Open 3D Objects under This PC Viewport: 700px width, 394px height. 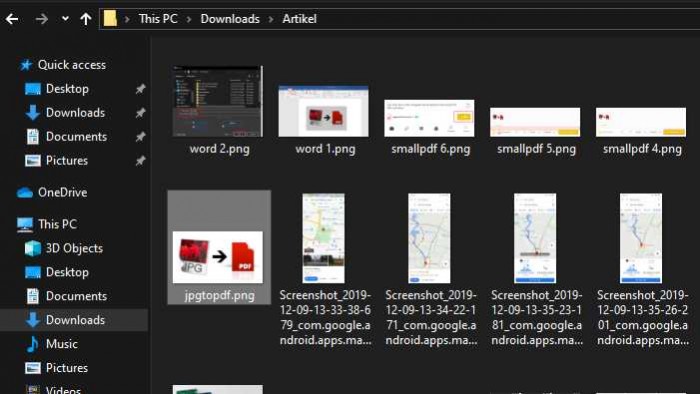(x=74, y=248)
